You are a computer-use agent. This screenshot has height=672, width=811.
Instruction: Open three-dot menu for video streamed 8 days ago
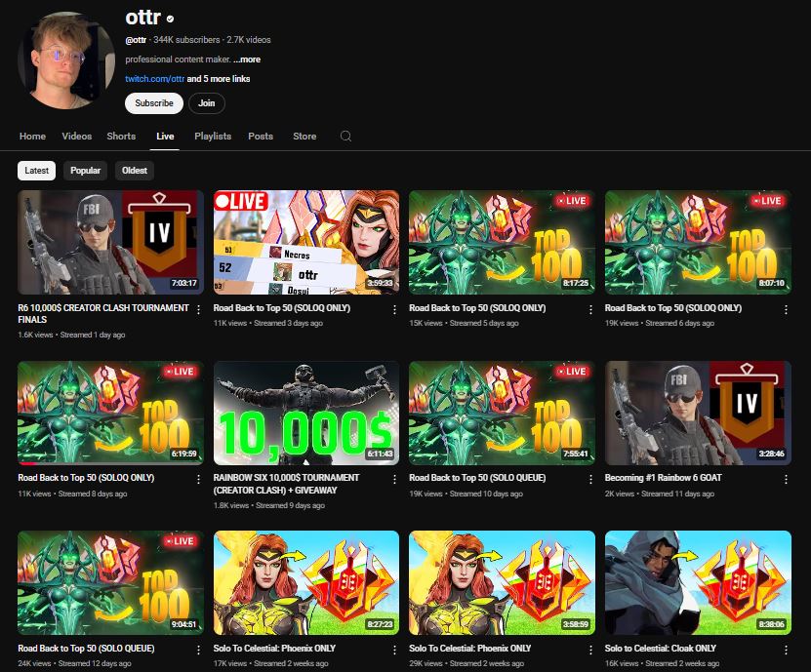(199, 479)
